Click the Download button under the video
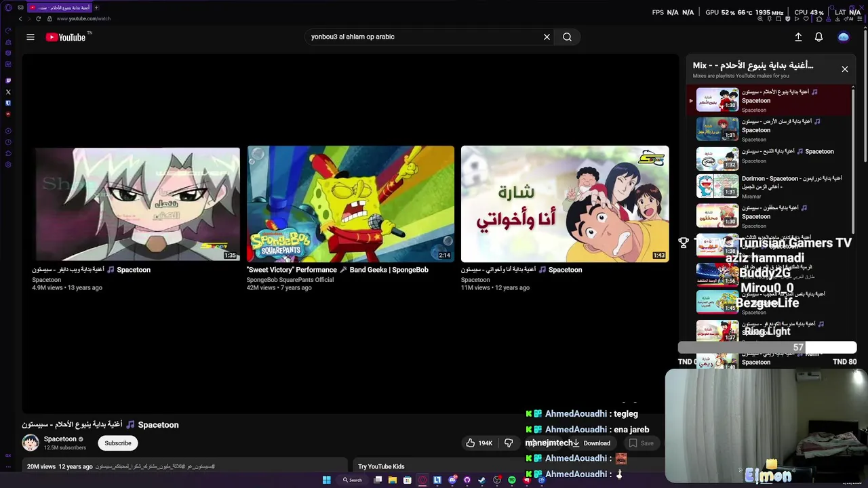The height and width of the screenshot is (488, 868). pyautogui.click(x=591, y=443)
